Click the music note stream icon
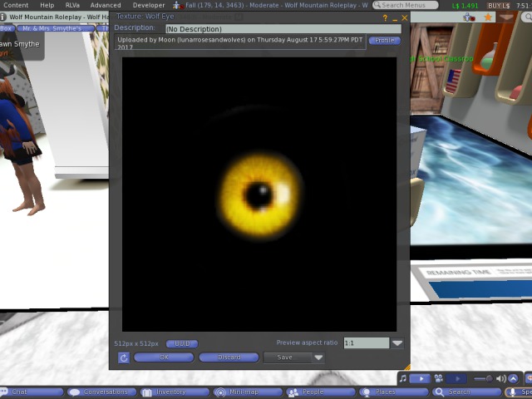Image resolution: width=532 pixels, height=399 pixels. (x=403, y=379)
